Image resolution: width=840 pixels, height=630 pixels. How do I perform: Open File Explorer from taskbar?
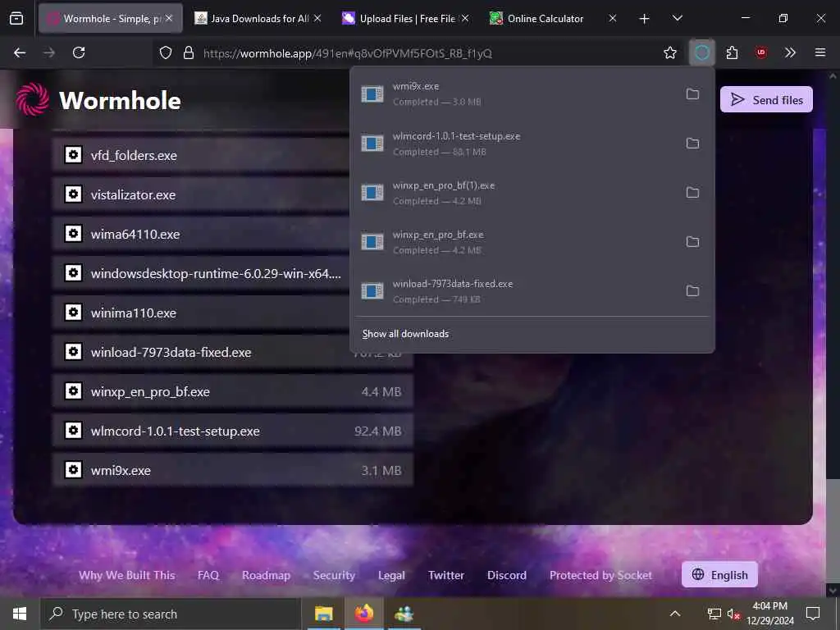[x=323, y=614]
